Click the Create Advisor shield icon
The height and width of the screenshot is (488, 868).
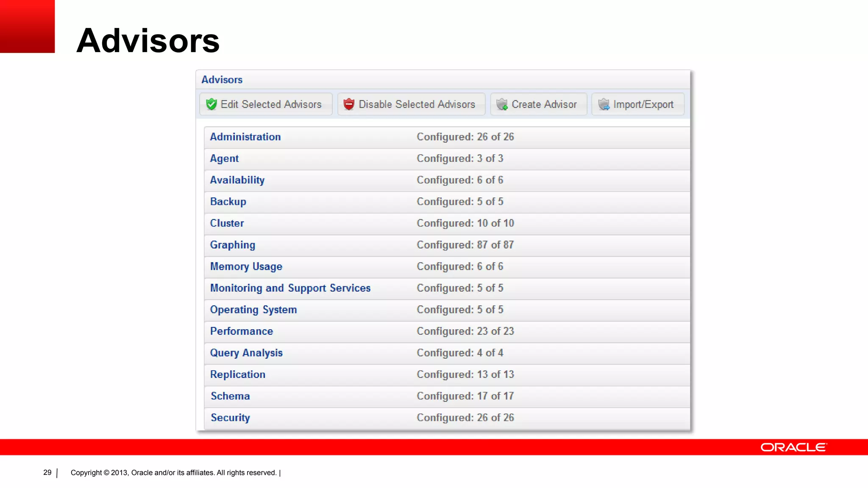(x=502, y=104)
